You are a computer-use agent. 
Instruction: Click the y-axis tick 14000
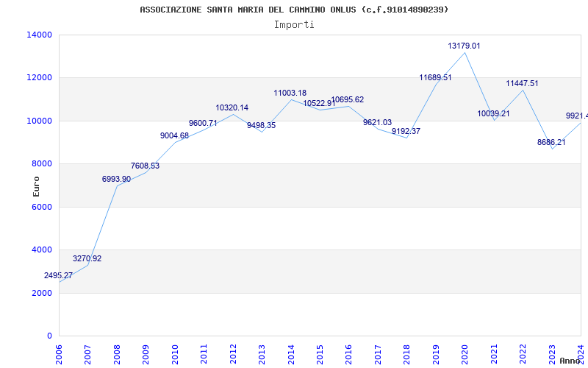coord(39,35)
